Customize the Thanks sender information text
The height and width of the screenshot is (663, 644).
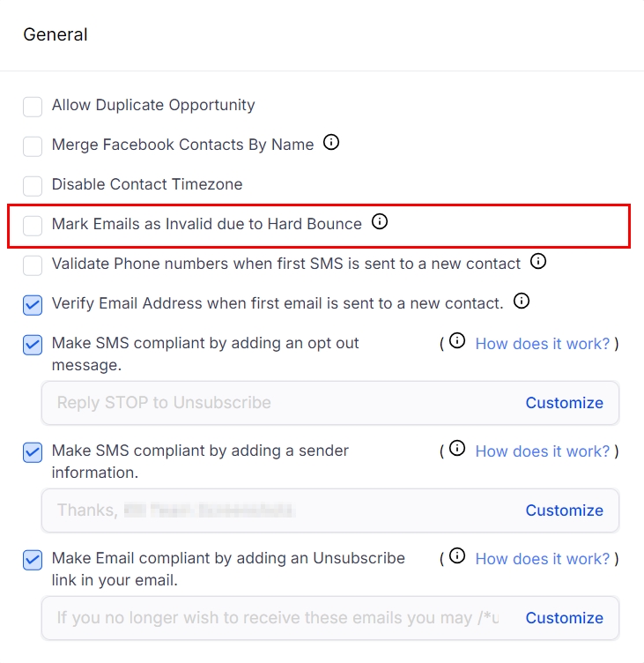[x=564, y=510]
